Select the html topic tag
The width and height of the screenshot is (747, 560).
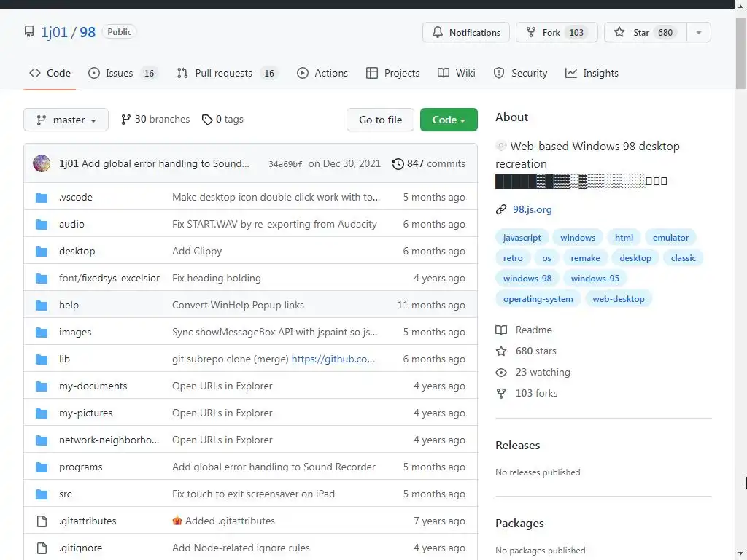coord(624,238)
